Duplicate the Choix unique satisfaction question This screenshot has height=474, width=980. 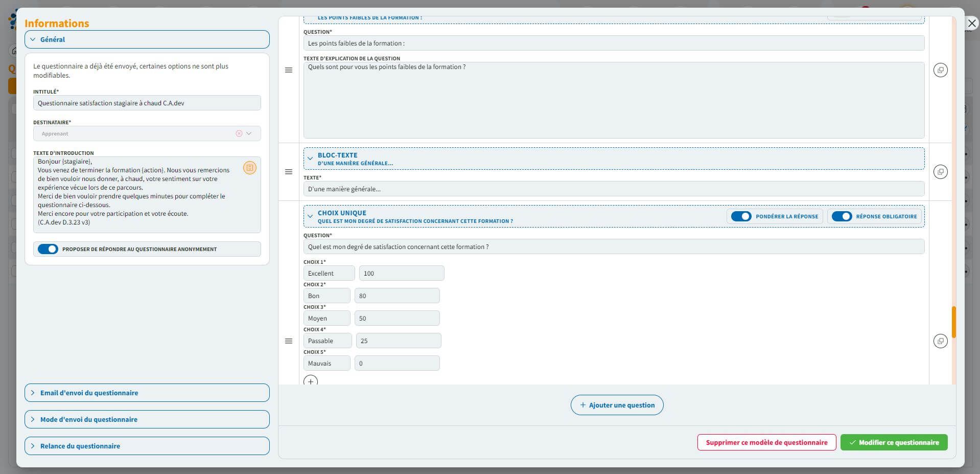pyautogui.click(x=940, y=341)
